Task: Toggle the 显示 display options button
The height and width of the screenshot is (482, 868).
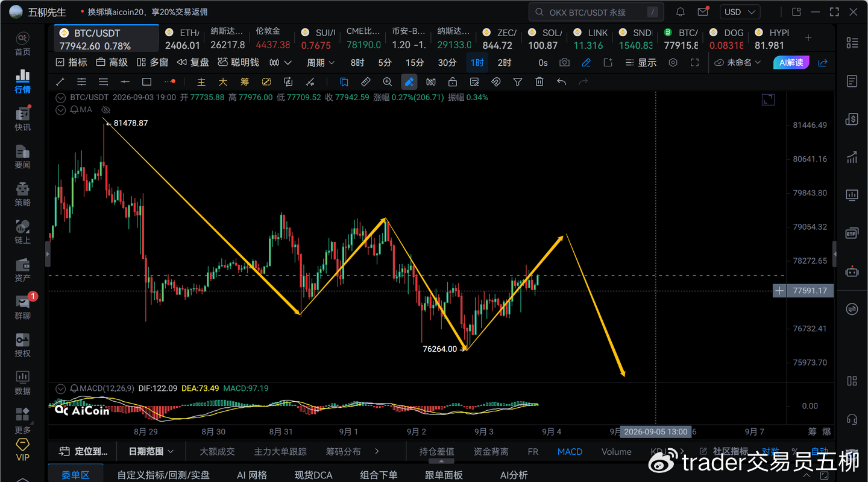Action: pyautogui.click(x=641, y=63)
